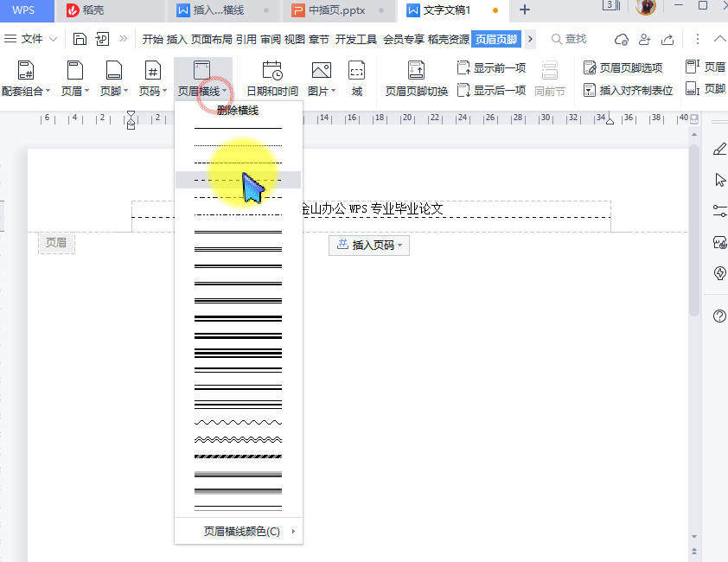The image size is (728, 562).
Task: Switch to the 视图 ribbon tab
Action: click(294, 39)
